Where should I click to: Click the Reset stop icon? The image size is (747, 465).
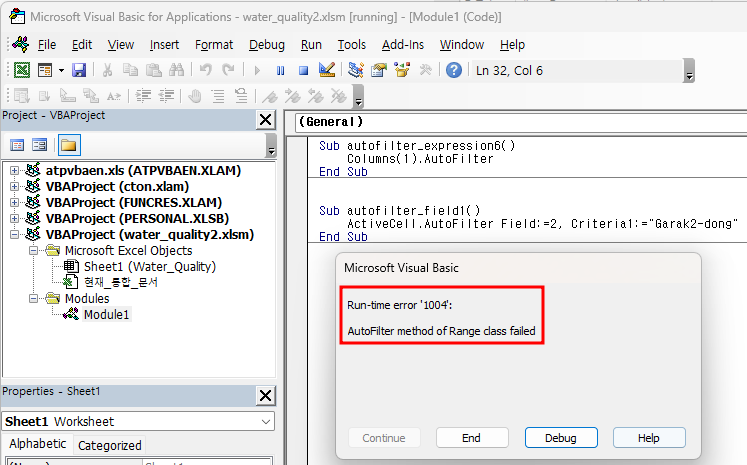point(303,71)
